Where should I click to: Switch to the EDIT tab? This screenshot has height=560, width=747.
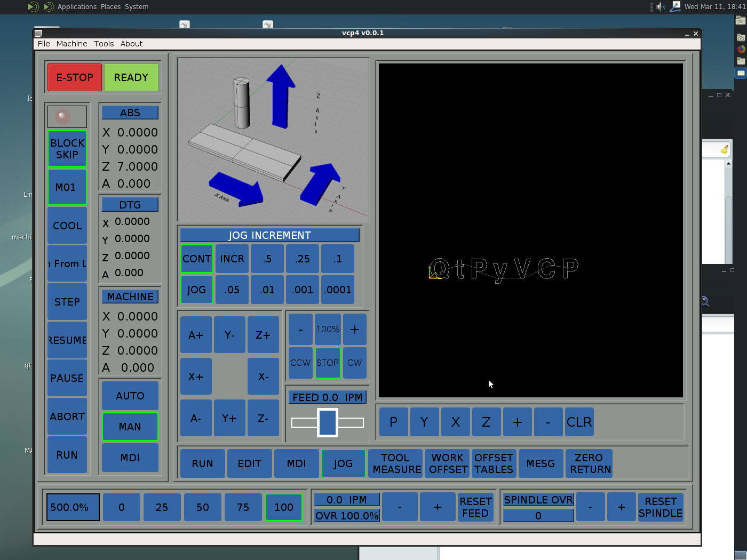[250, 463]
